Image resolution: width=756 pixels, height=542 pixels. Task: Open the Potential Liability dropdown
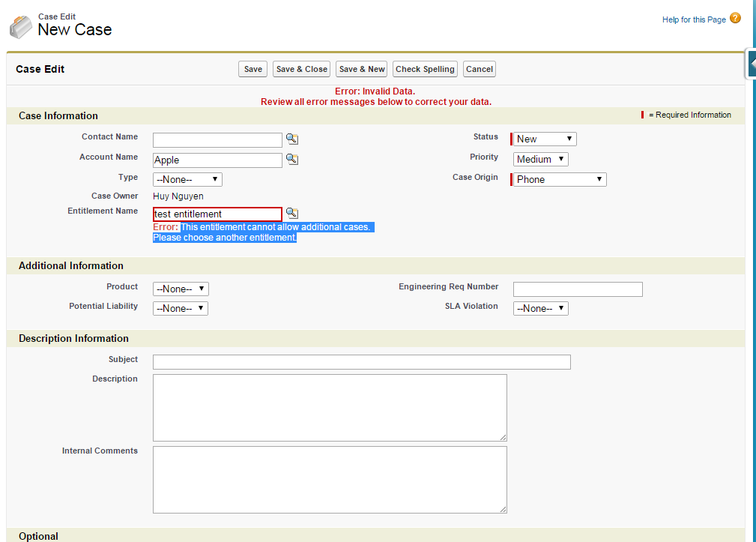tap(181, 308)
